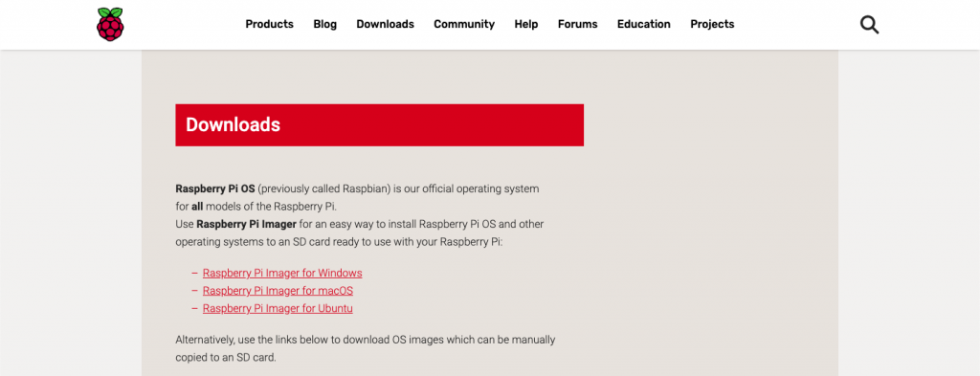Download Raspberry Pi Imager for Ubuntu
Image resolution: width=980 pixels, height=376 pixels.
tap(278, 308)
